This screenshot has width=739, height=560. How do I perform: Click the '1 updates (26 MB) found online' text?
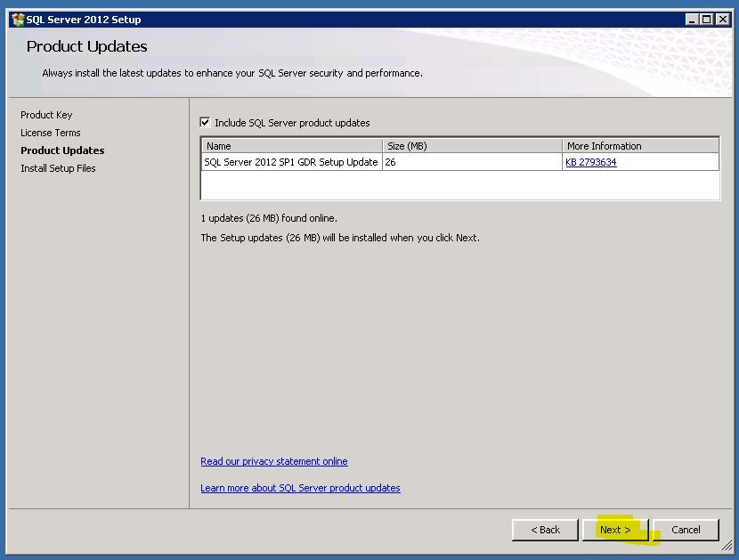pyautogui.click(x=269, y=218)
